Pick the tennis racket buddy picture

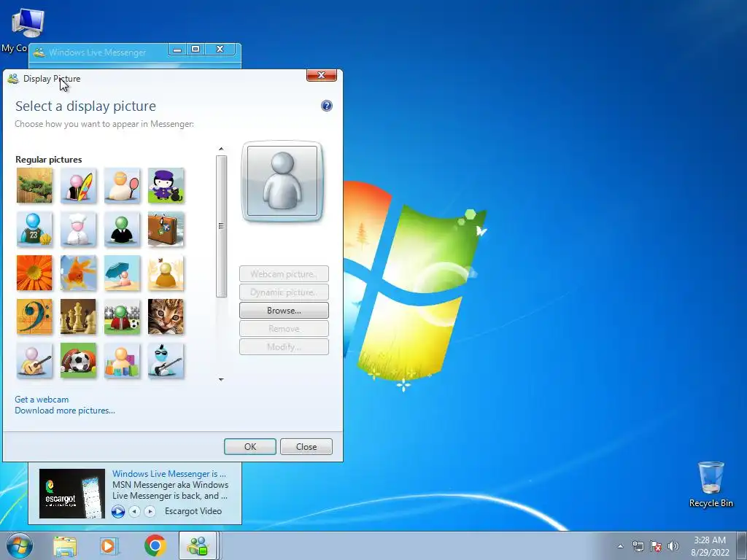[x=122, y=186]
